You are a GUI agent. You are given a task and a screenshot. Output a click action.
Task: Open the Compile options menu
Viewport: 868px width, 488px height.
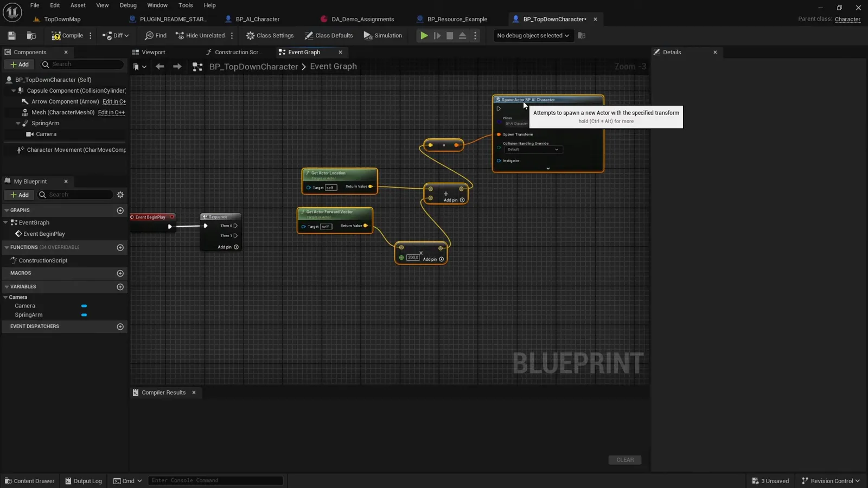tap(91, 36)
